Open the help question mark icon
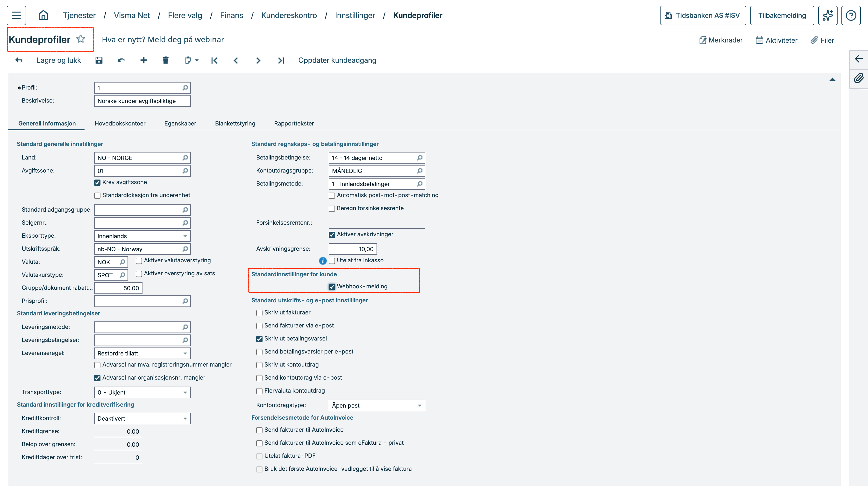Screen dimensions: 868x486 [x=851, y=15]
